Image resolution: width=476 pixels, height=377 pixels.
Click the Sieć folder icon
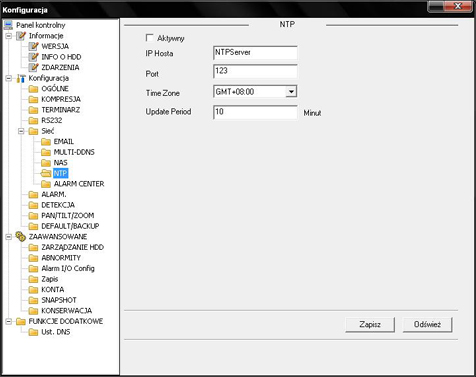(x=33, y=131)
